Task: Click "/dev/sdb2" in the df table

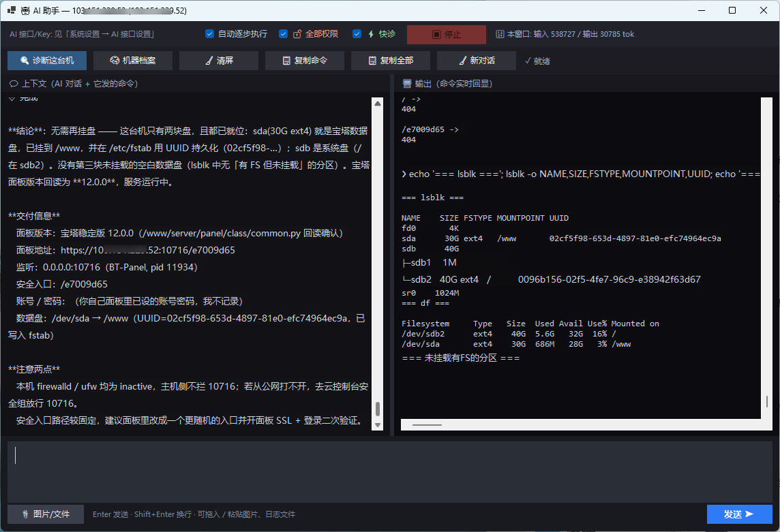Action: pyautogui.click(x=423, y=334)
